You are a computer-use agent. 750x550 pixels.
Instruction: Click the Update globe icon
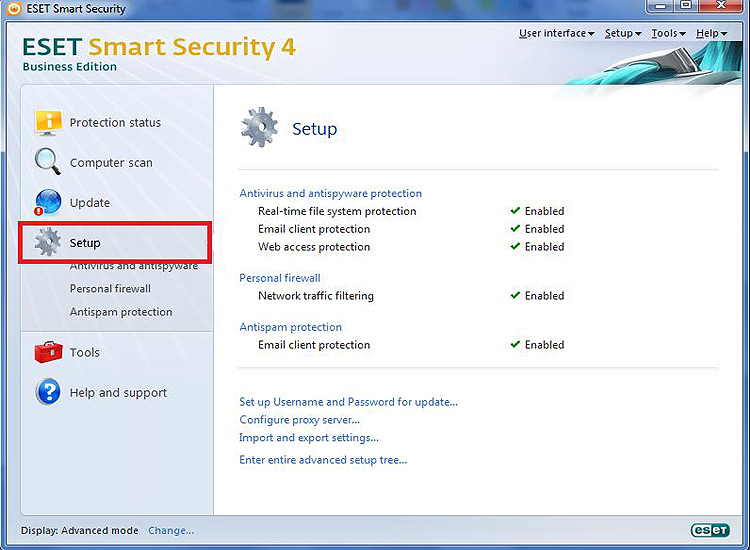(48, 203)
